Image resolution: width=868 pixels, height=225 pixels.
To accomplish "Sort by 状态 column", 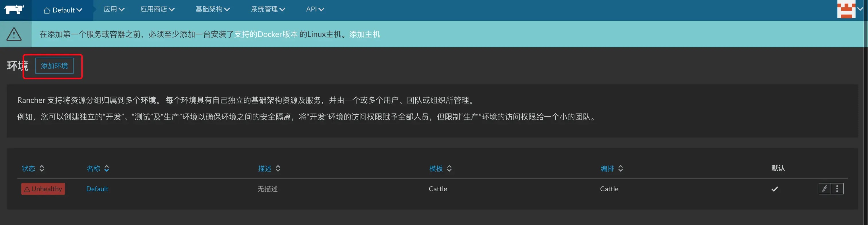I will (33, 168).
